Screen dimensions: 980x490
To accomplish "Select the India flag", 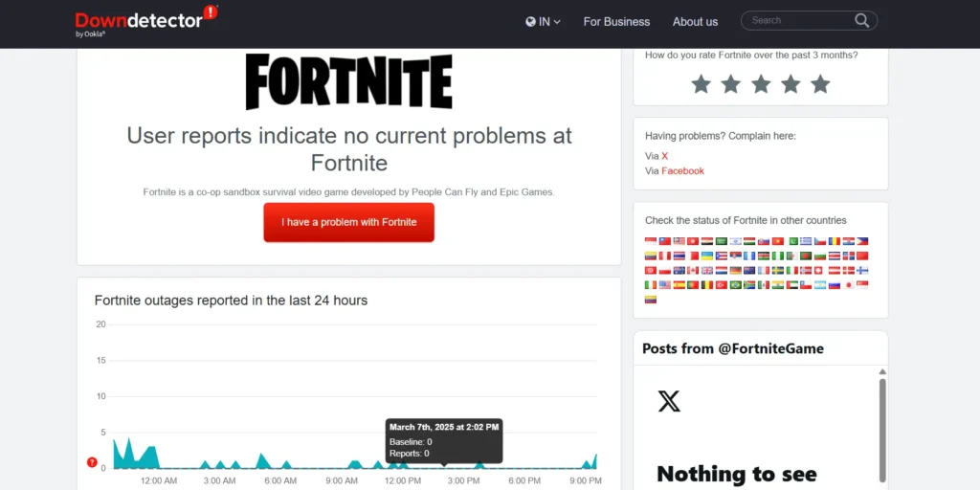I will [778, 285].
